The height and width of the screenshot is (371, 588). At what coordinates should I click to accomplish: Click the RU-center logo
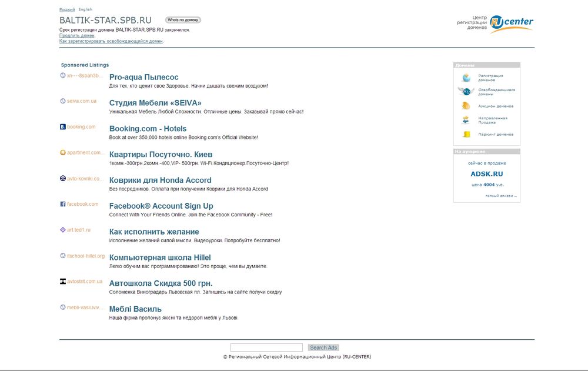pyautogui.click(x=512, y=24)
